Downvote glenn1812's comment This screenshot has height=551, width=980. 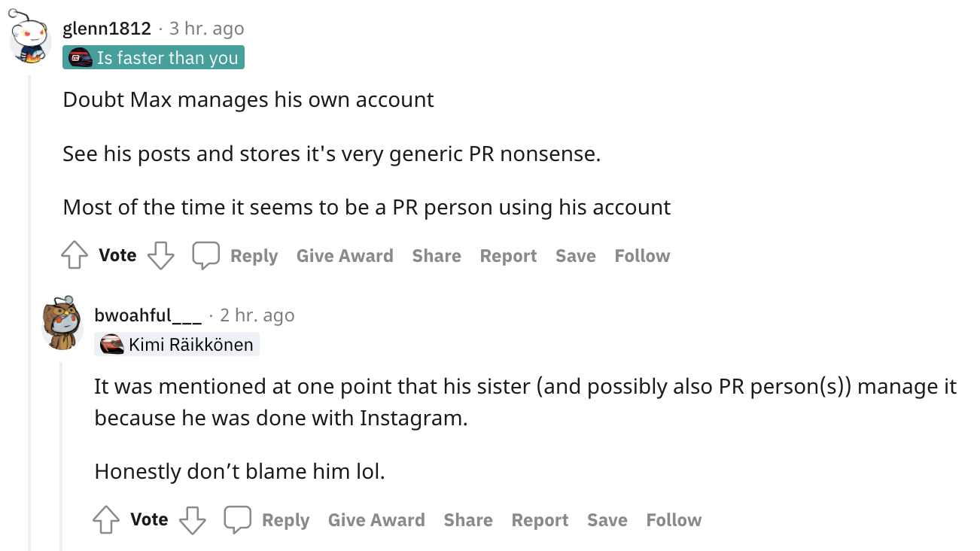[x=160, y=256]
